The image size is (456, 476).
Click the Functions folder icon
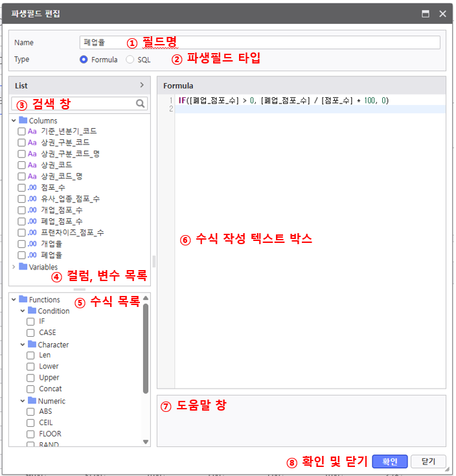[23, 299]
